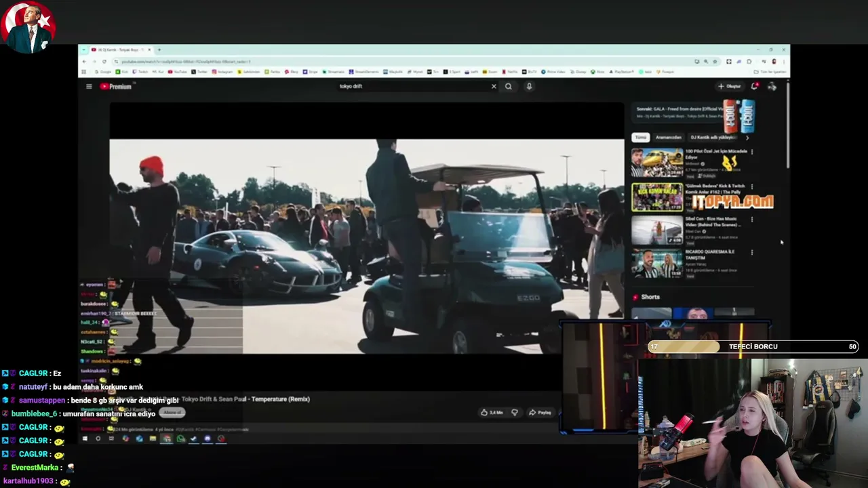Open the "Kick Komik Anlar" video thumbnail
Screen dimensions: 868x488
point(657,197)
